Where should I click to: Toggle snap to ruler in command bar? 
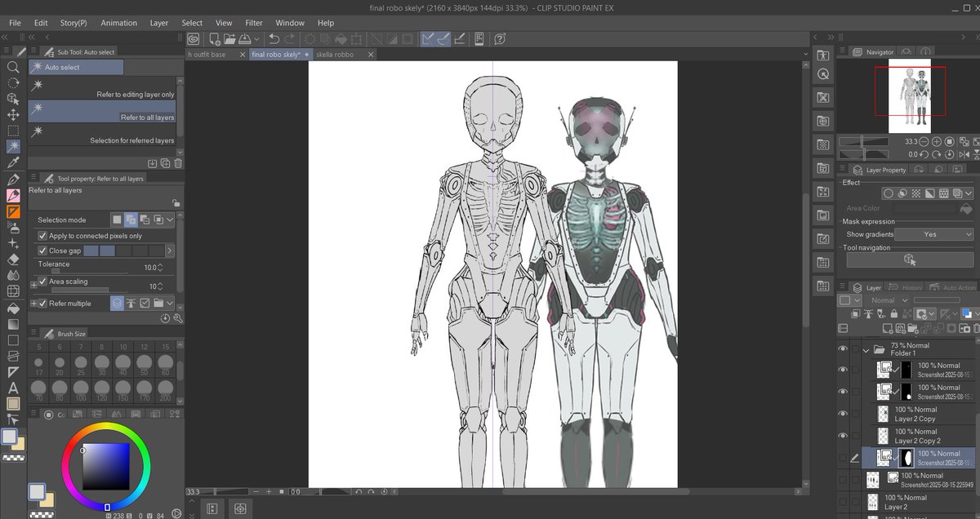[428, 38]
